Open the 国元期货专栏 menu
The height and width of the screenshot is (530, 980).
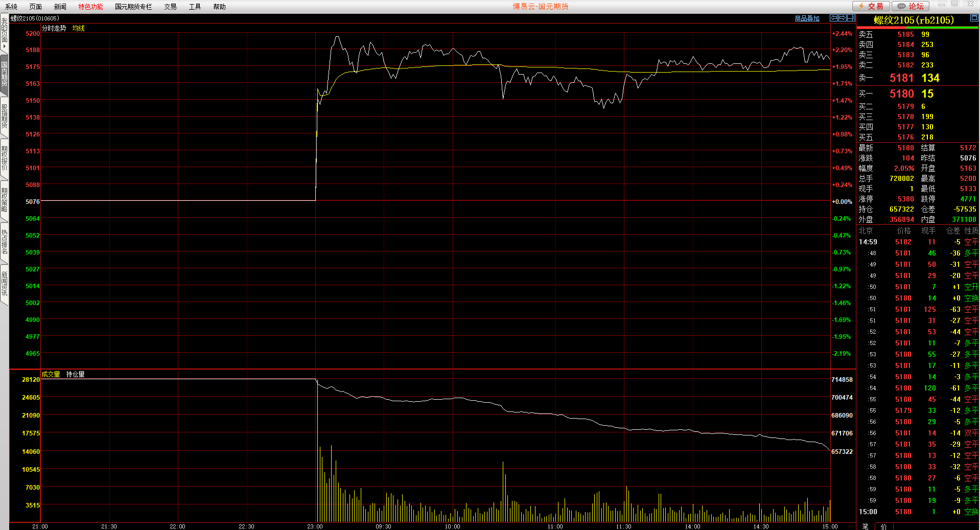click(133, 7)
